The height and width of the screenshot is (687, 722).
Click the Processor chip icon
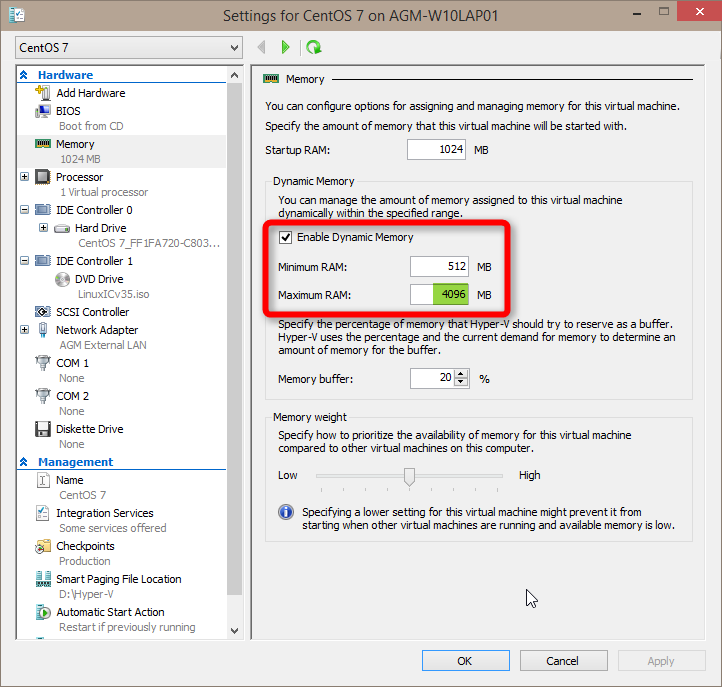point(43,177)
